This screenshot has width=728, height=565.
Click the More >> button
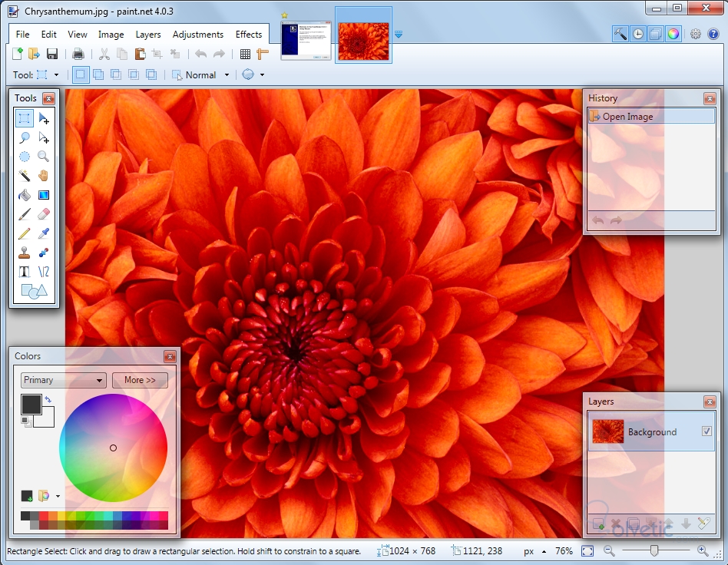[x=140, y=380]
